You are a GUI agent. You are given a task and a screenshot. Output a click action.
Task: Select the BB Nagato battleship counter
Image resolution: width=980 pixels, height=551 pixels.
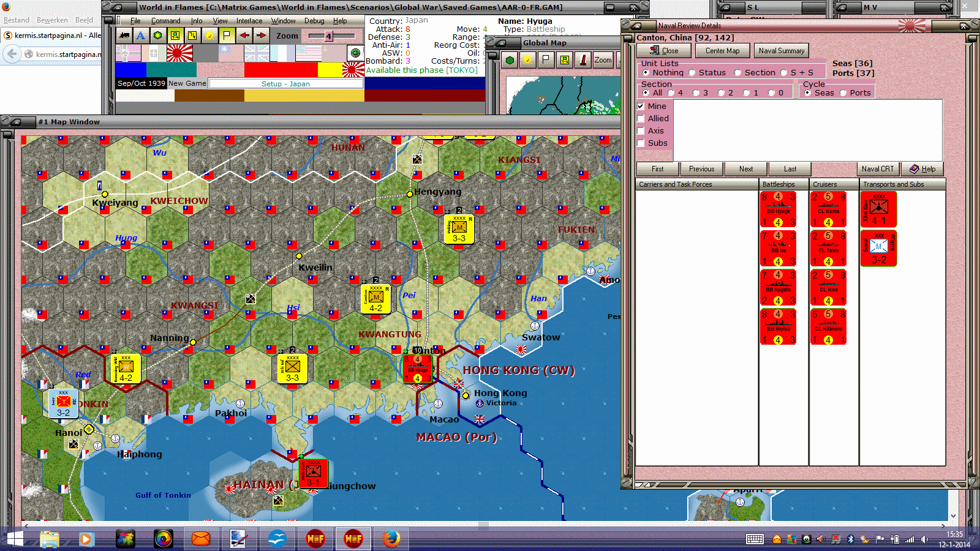[778, 288]
